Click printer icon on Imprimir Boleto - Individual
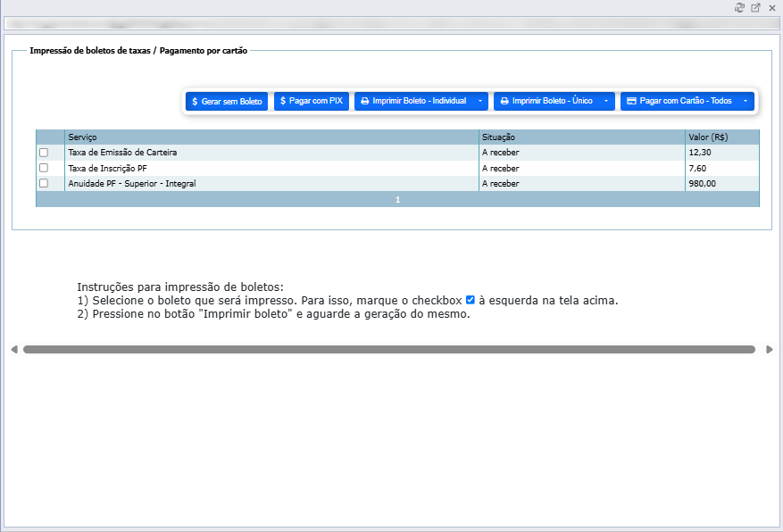 tap(365, 101)
